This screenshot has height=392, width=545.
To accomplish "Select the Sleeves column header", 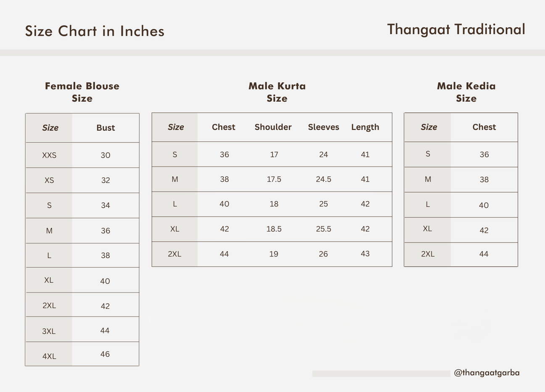I will click(323, 127).
